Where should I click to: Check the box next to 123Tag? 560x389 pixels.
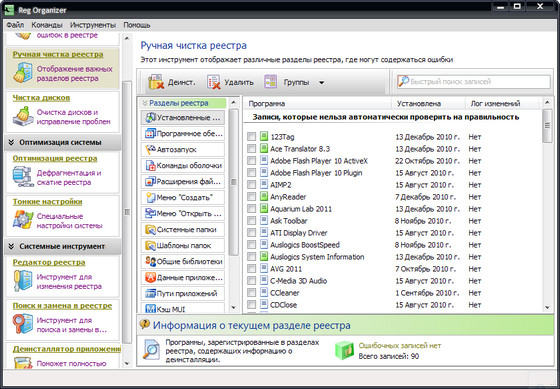tap(251, 136)
